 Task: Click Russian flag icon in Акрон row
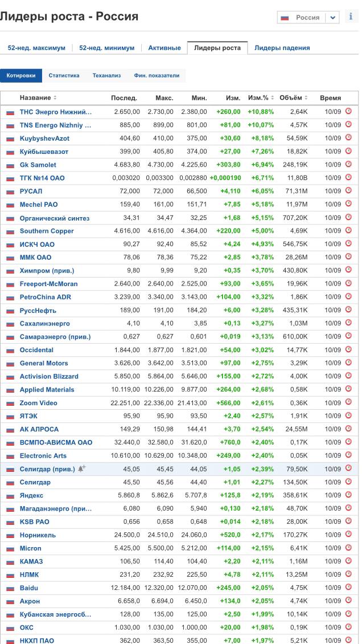coord(10,602)
